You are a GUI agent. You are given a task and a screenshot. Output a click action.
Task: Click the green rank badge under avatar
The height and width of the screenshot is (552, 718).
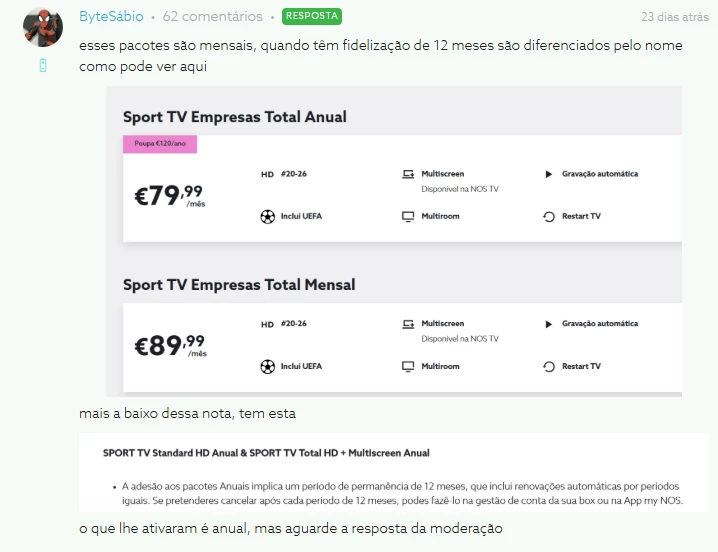click(x=42, y=66)
